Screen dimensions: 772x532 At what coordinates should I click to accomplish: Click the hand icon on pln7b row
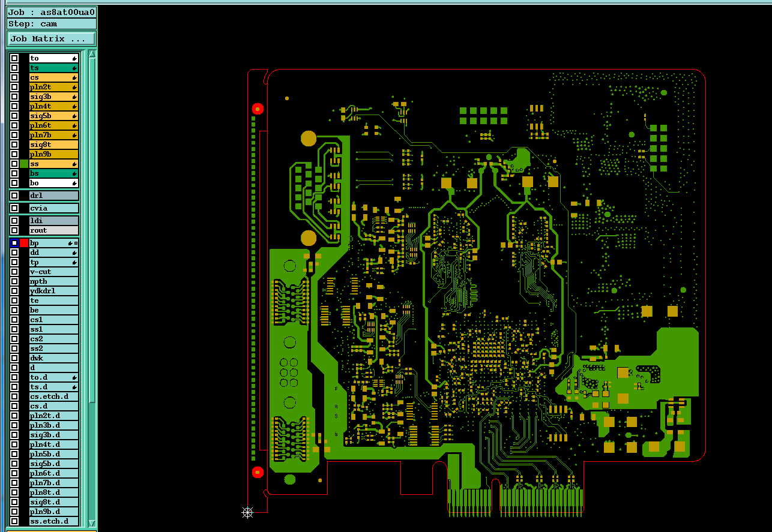(74, 136)
